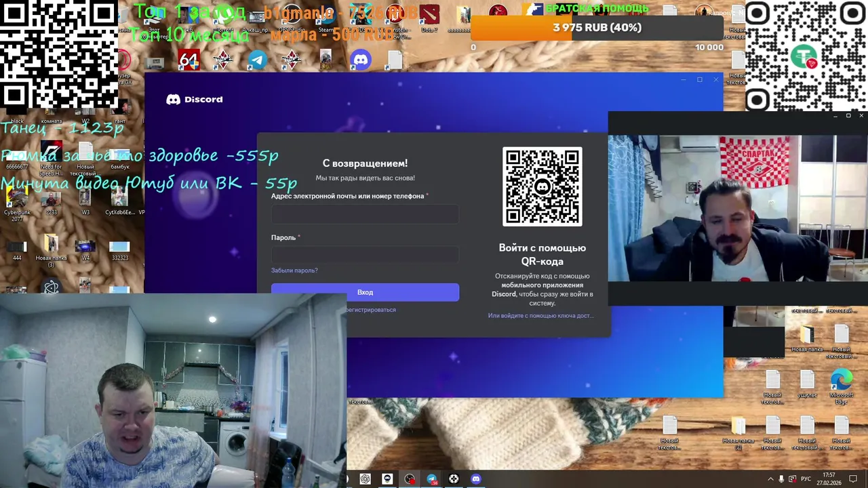
Task: Open the Зарегистрироваться registration link
Action: (371, 310)
